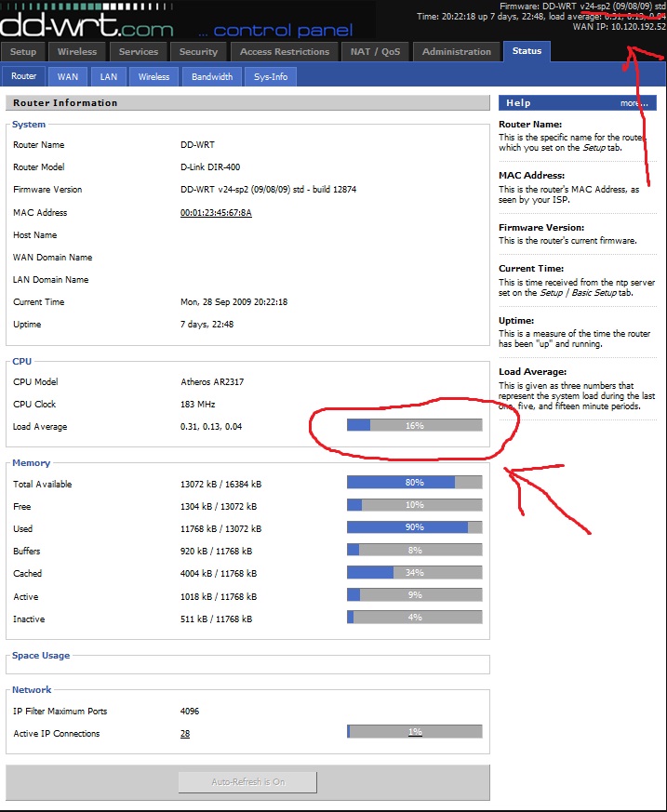
Task: Select the Router sub-tab
Action: (24, 76)
